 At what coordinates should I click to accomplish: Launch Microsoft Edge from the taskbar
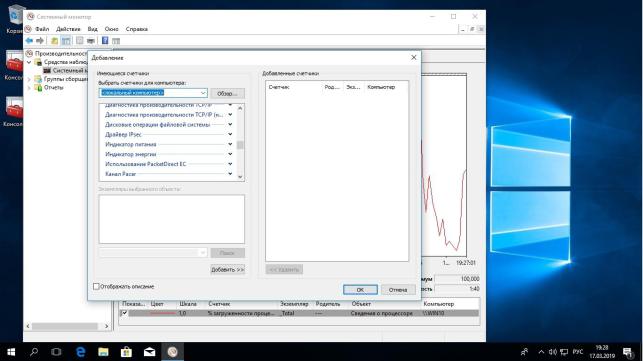80,352
